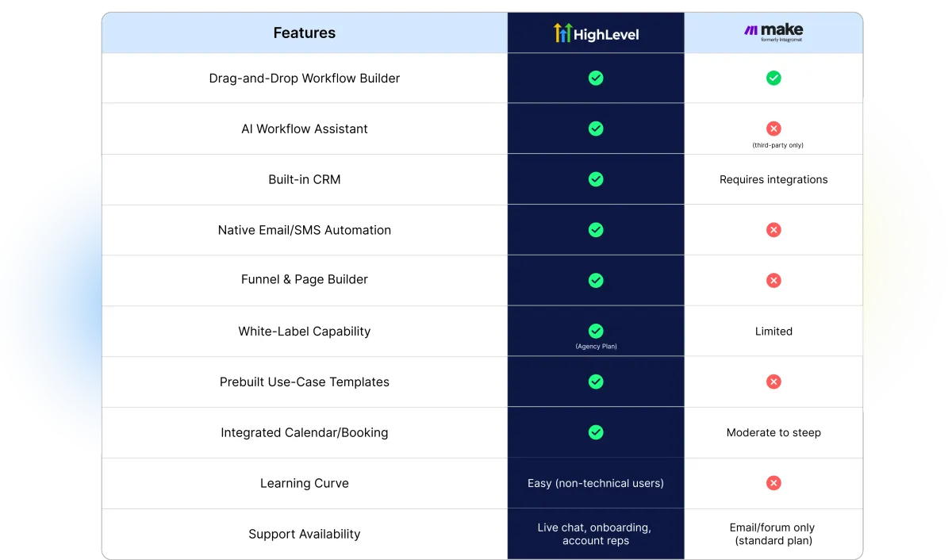Click Make's red X for Learning Curve
This screenshot has width=952, height=560.
pos(773,483)
